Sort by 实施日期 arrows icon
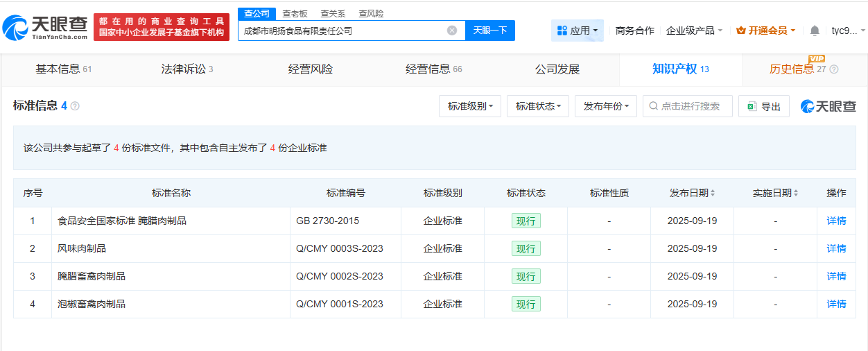Image resolution: width=868 pixels, height=351 pixels. [x=796, y=193]
